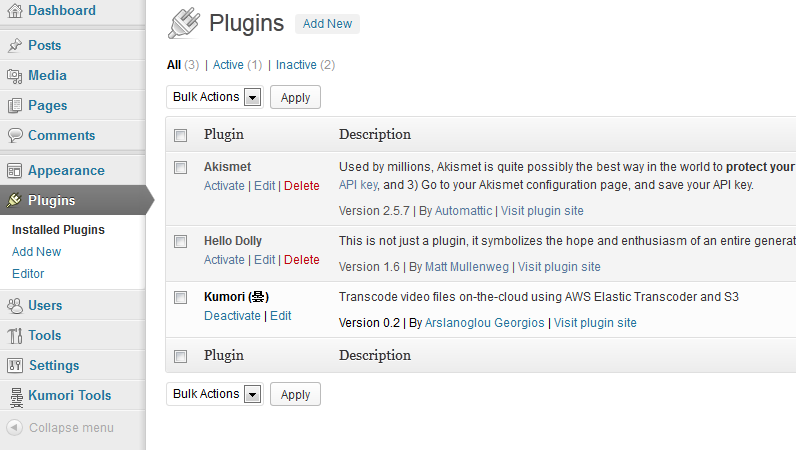Select Add New in Plugins submenu
The height and width of the screenshot is (450, 796).
[37, 251]
